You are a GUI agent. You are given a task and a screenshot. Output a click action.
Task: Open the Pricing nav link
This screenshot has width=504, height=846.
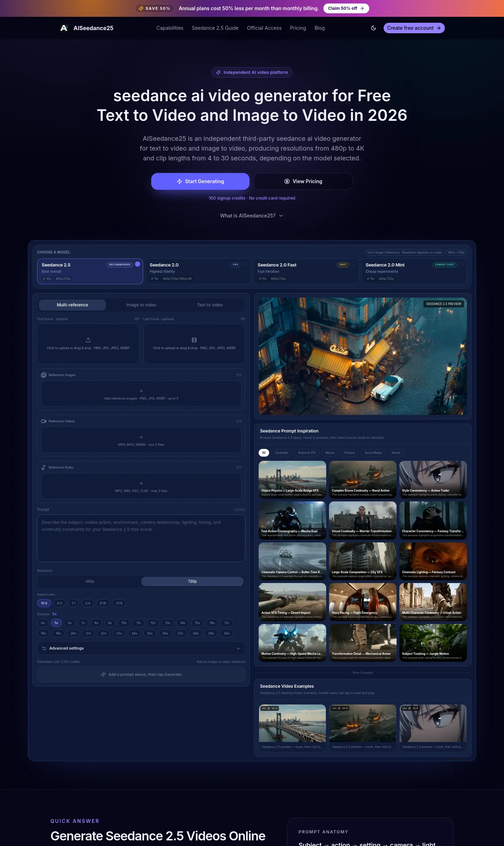(298, 28)
